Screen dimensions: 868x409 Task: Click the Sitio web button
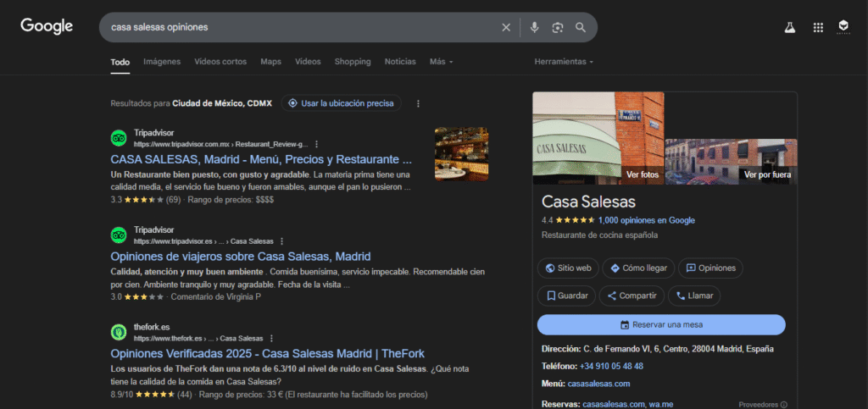pyautogui.click(x=568, y=268)
